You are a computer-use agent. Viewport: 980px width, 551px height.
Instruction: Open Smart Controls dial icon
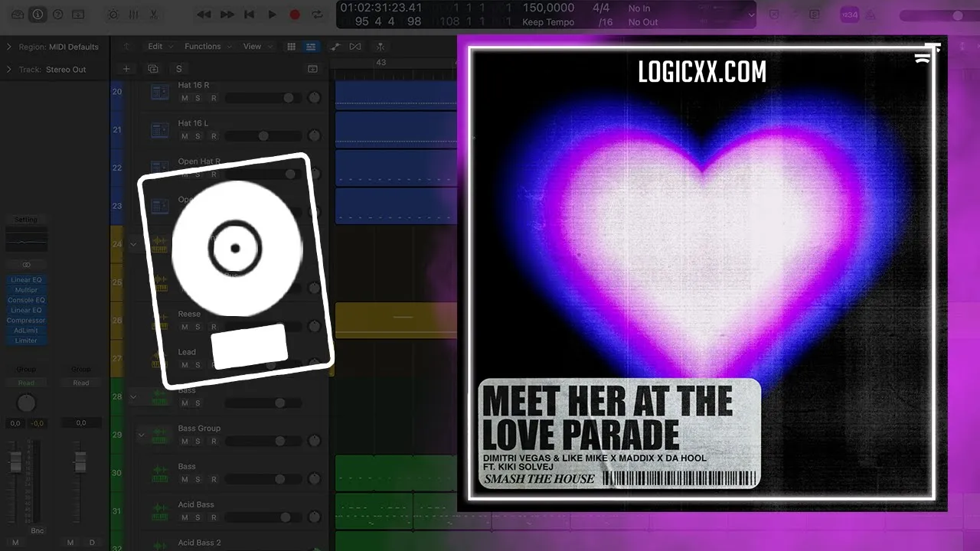click(113, 15)
